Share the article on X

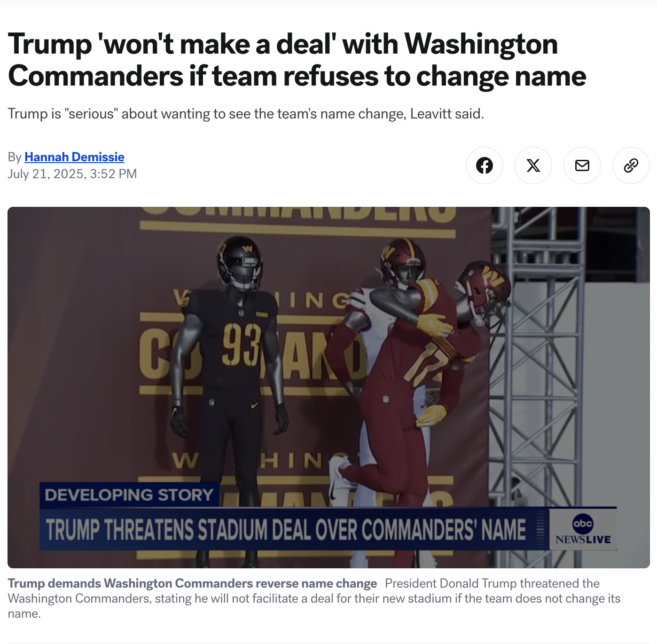pos(533,165)
